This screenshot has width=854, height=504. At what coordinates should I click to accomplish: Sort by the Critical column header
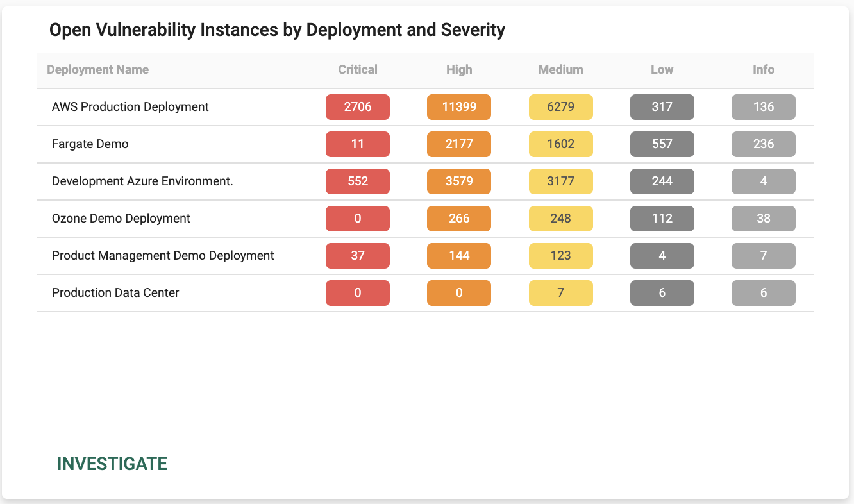click(358, 70)
